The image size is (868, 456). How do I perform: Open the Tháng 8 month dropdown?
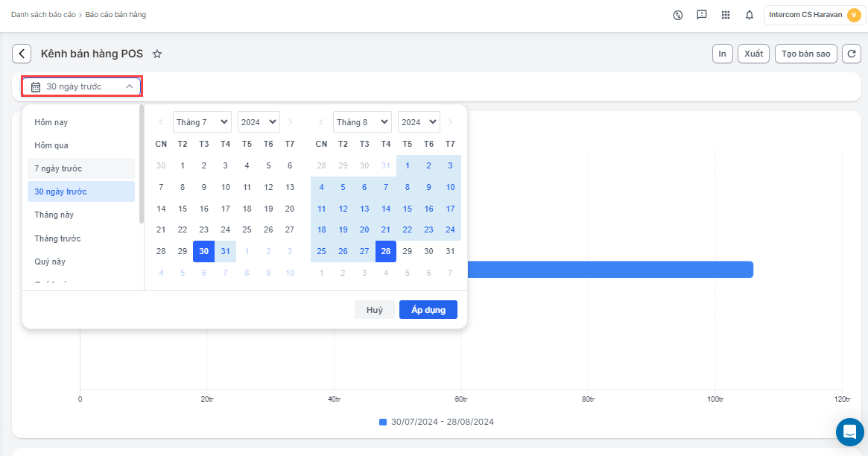[x=362, y=122]
